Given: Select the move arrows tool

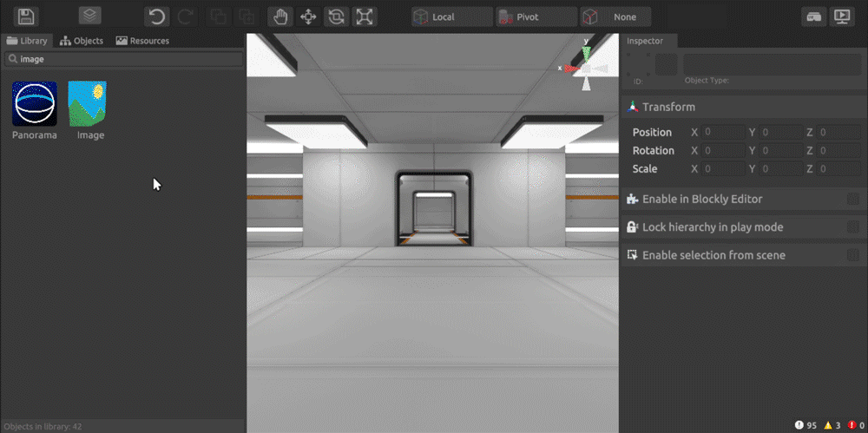Looking at the screenshot, I should point(307,16).
